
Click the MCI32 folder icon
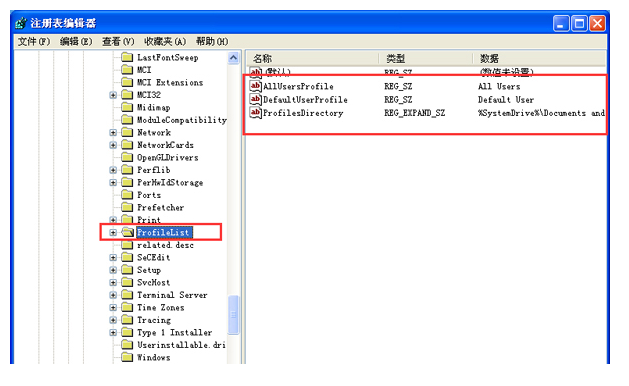pos(127,95)
